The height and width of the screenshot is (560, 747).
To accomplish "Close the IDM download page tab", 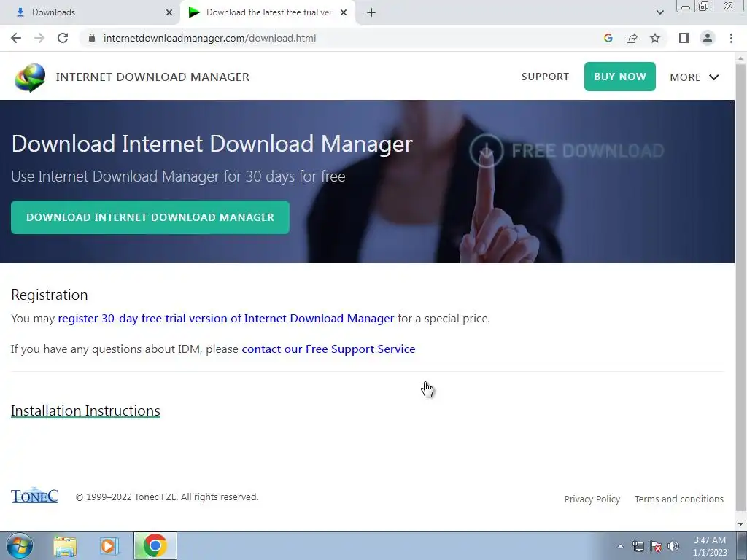I will tap(344, 12).
